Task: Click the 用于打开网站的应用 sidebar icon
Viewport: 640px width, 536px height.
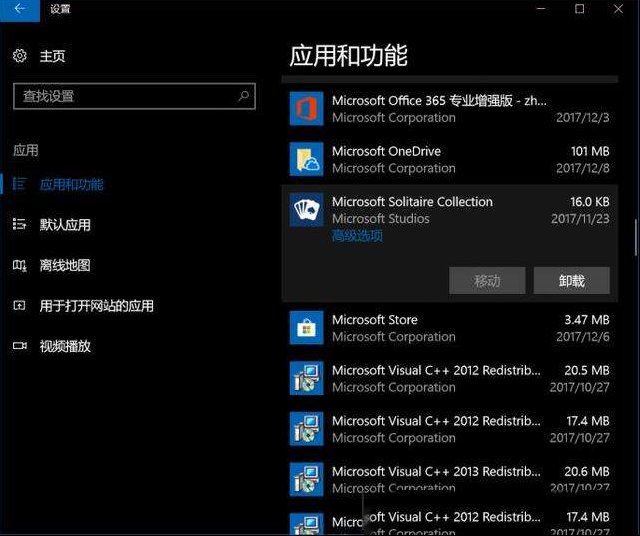Action: tap(20, 305)
